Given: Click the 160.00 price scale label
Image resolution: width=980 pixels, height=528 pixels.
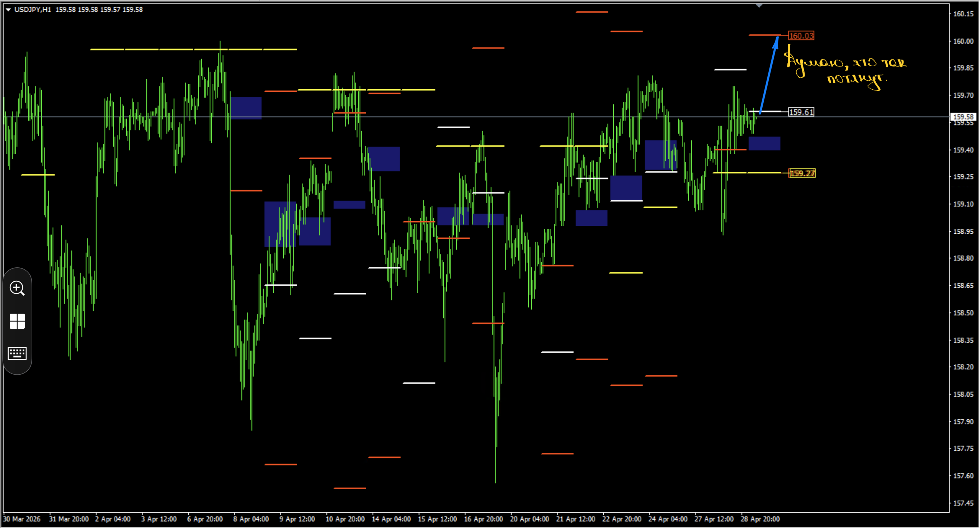Looking at the screenshot, I should 963,41.
